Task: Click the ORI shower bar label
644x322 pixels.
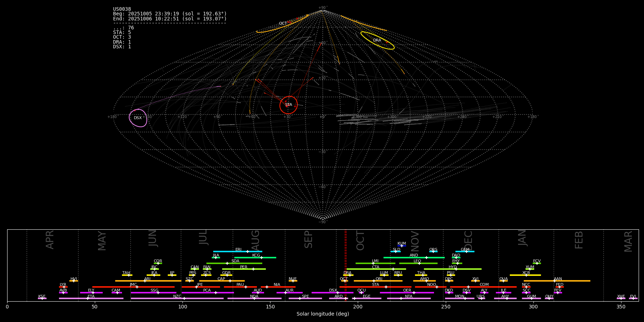Action: (379, 279)
